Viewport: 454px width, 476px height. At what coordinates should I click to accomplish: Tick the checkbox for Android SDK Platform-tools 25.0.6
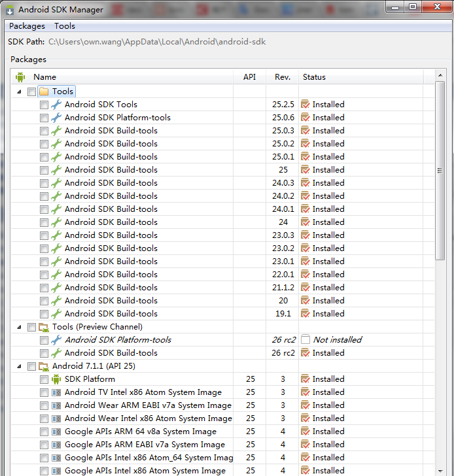pyautogui.click(x=44, y=118)
